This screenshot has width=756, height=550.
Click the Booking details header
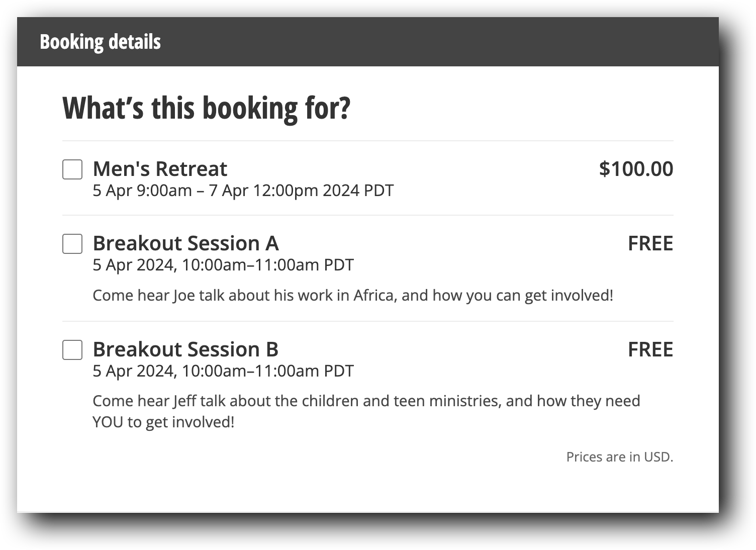tap(100, 42)
